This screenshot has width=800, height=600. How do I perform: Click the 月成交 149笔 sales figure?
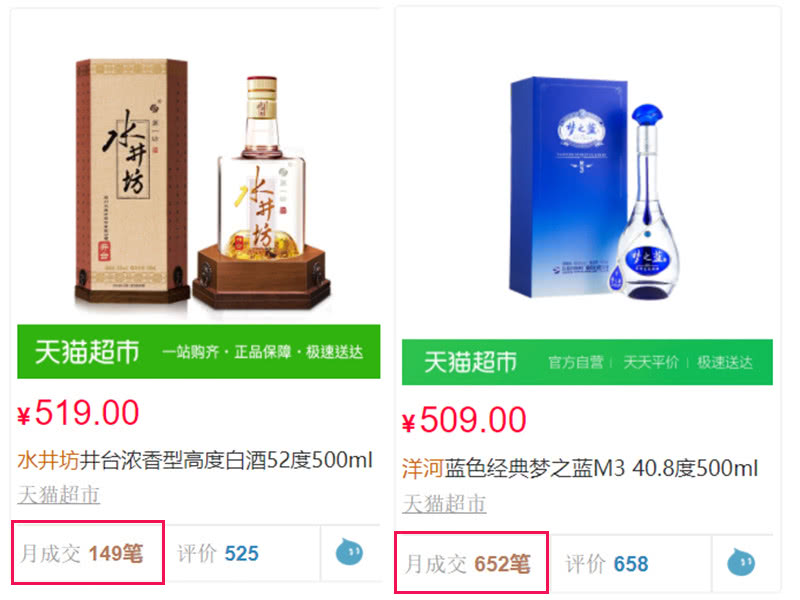pyautogui.click(x=82, y=554)
